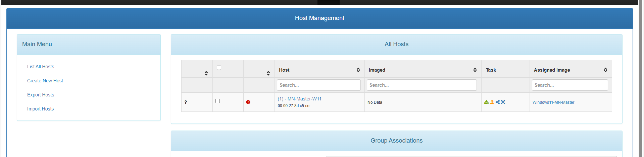This screenshot has height=157, width=644.
Task: Click the Host column search field
Action: [x=319, y=85]
